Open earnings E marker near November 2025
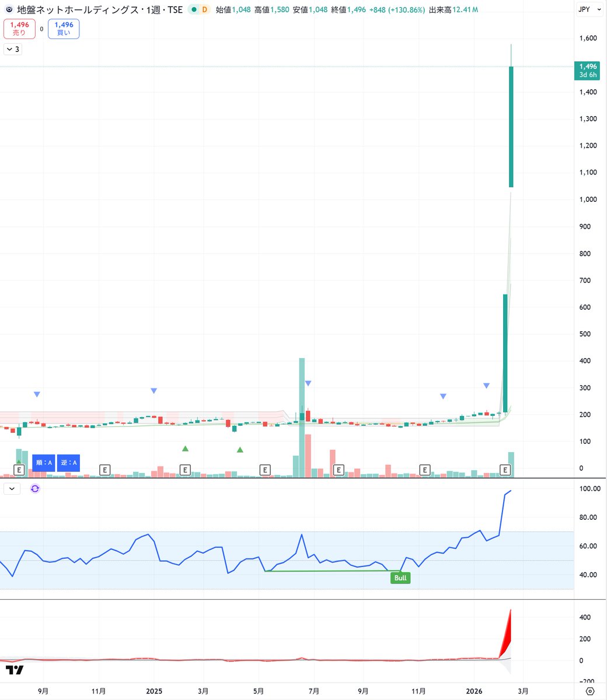Viewport: 607px width, 700px height. tap(425, 470)
